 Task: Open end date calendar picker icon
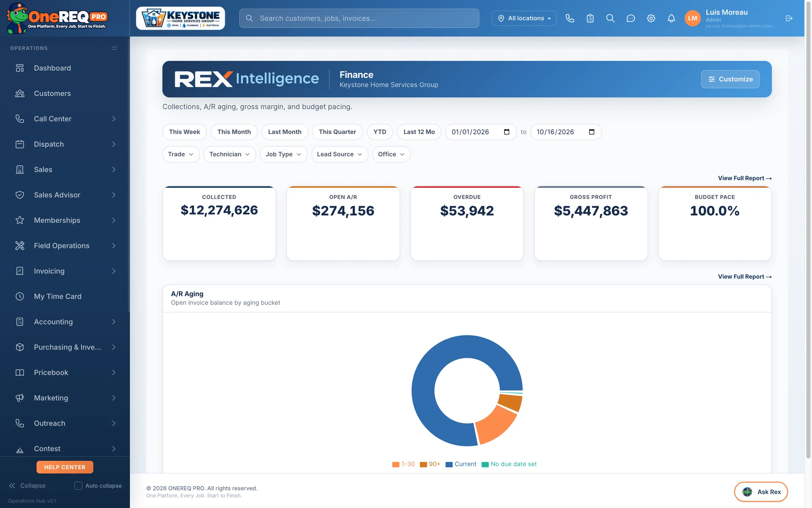(591, 132)
